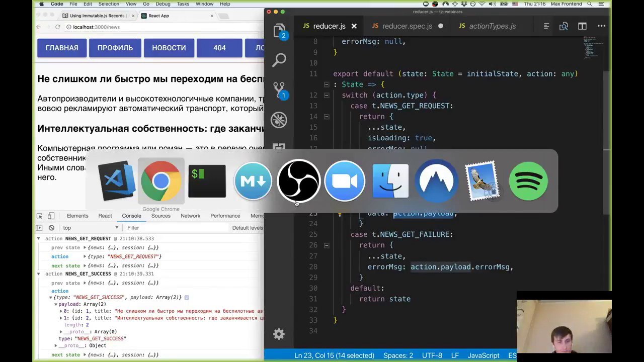This screenshot has width=644, height=362.
Task: Open the Tasks menu in menu bar
Action: click(x=183, y=4)
